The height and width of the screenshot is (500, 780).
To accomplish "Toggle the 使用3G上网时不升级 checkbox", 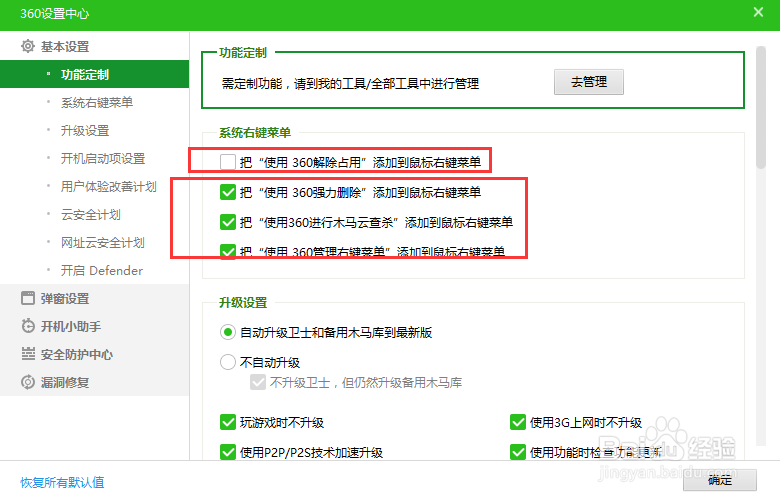I will point(518,422).
